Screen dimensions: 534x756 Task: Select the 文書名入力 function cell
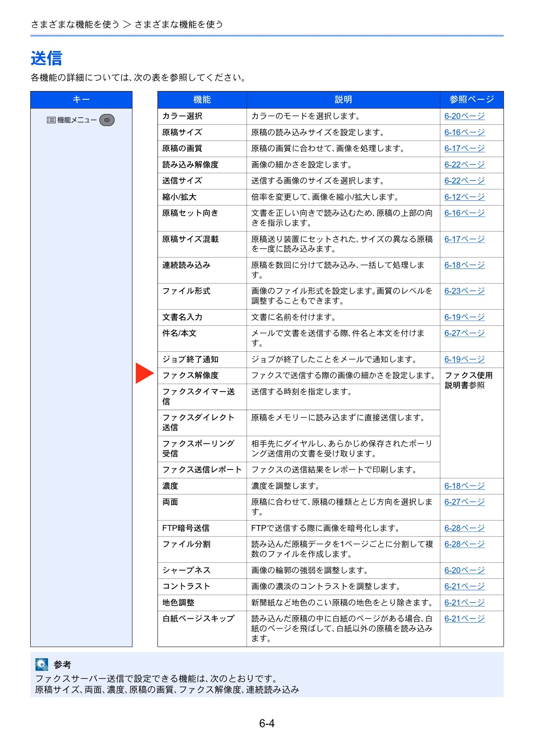pos(202,317)
